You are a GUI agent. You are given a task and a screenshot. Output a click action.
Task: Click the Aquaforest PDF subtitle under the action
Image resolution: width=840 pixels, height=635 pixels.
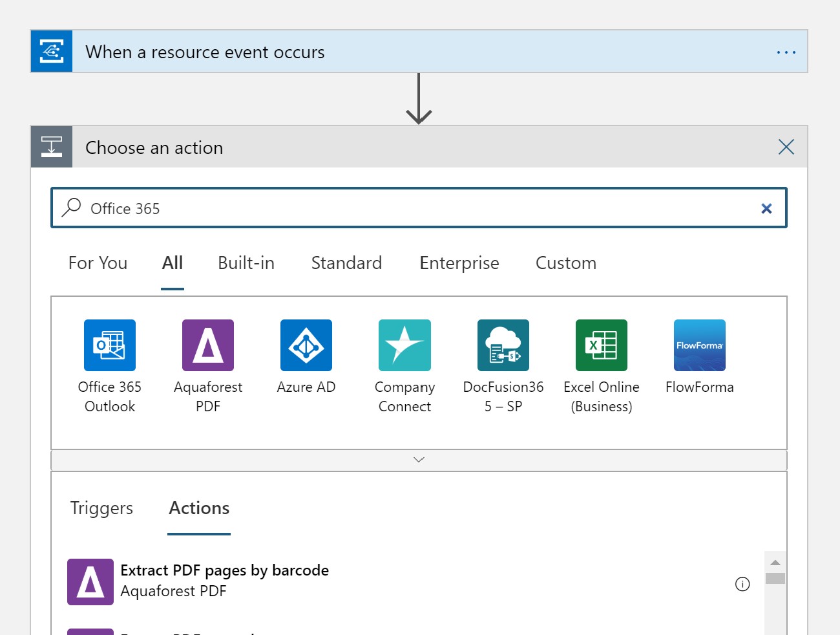173,591
